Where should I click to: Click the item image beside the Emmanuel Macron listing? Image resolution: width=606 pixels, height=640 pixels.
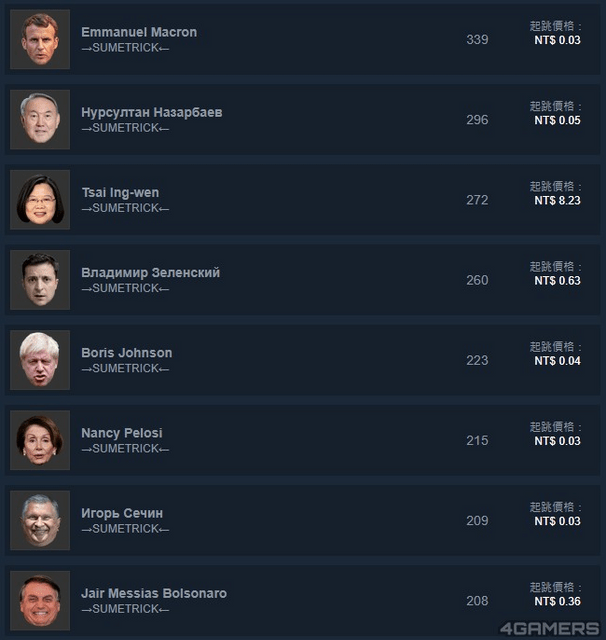[40, 40]
